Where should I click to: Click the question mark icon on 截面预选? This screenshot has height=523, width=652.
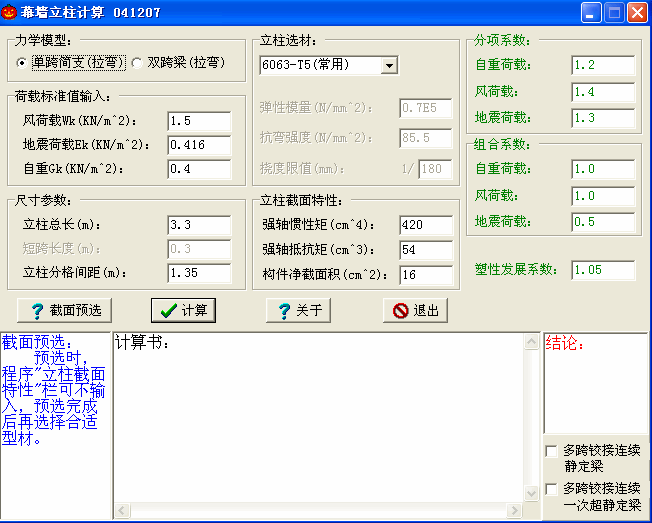point(37,311)
